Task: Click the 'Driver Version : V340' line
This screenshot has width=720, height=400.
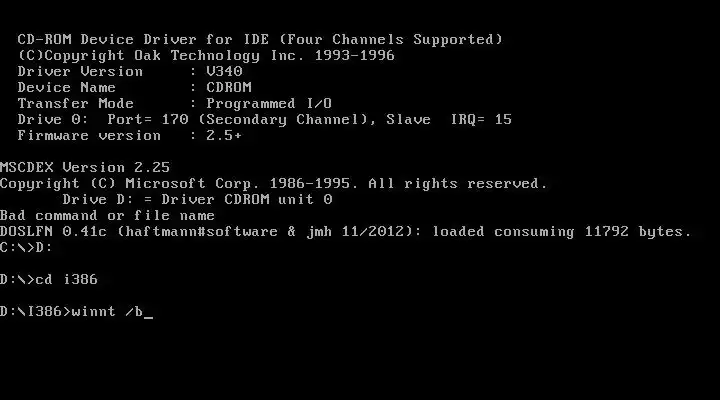Action: coord(130,71)
